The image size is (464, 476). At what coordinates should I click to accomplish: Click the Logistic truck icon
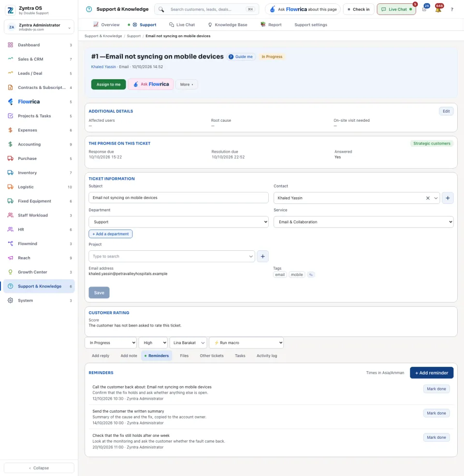click(10, 187)
